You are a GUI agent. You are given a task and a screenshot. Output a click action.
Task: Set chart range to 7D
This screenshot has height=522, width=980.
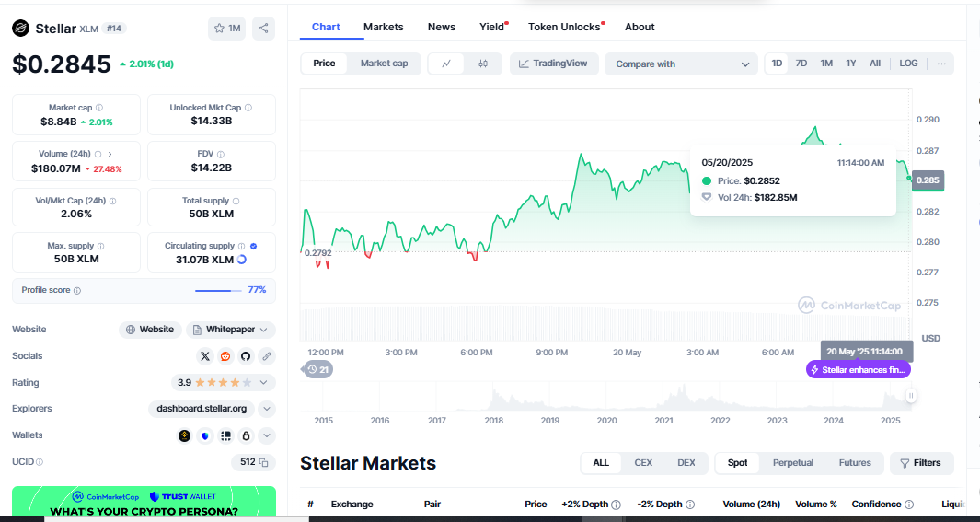[801, 64]
